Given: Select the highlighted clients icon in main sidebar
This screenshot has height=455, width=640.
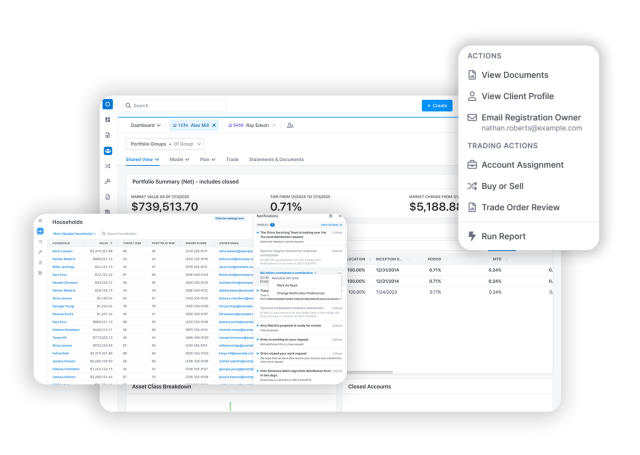Looking at the screenshot, I should 108,151.
